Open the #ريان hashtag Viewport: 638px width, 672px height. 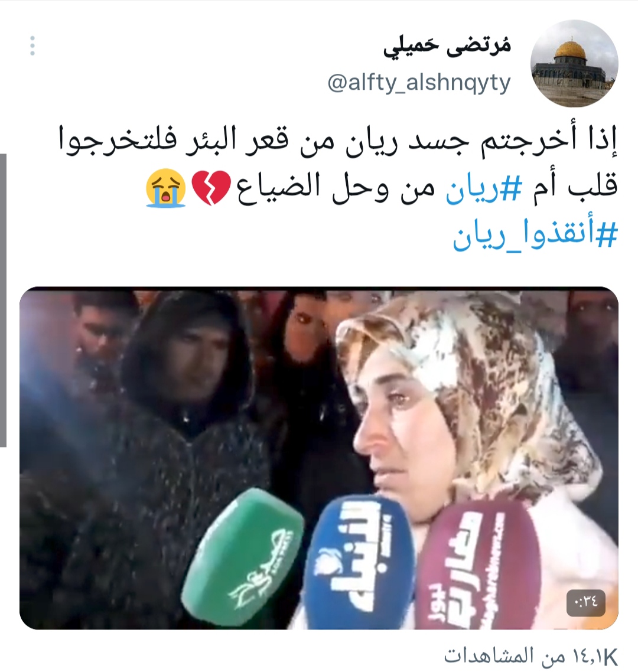click(483, 188)
